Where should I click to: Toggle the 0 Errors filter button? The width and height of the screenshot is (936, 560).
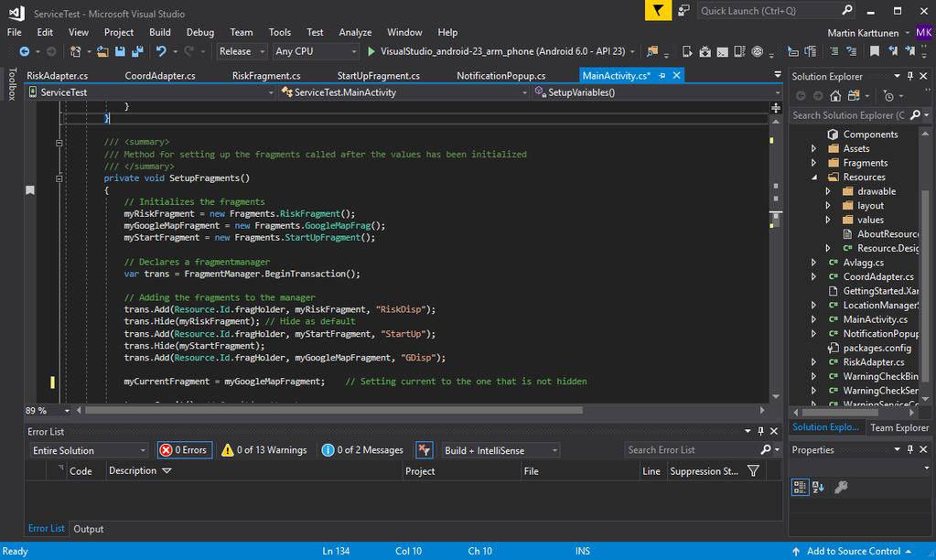185,450
